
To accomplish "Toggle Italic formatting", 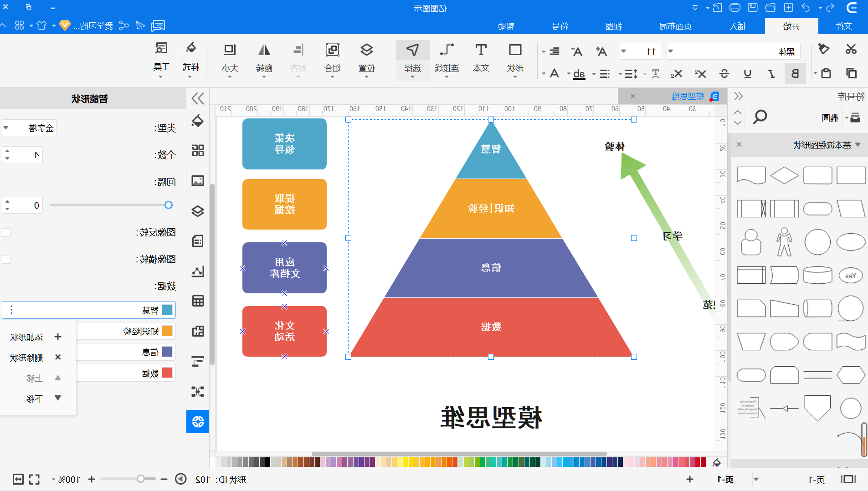I will point(771,73).
